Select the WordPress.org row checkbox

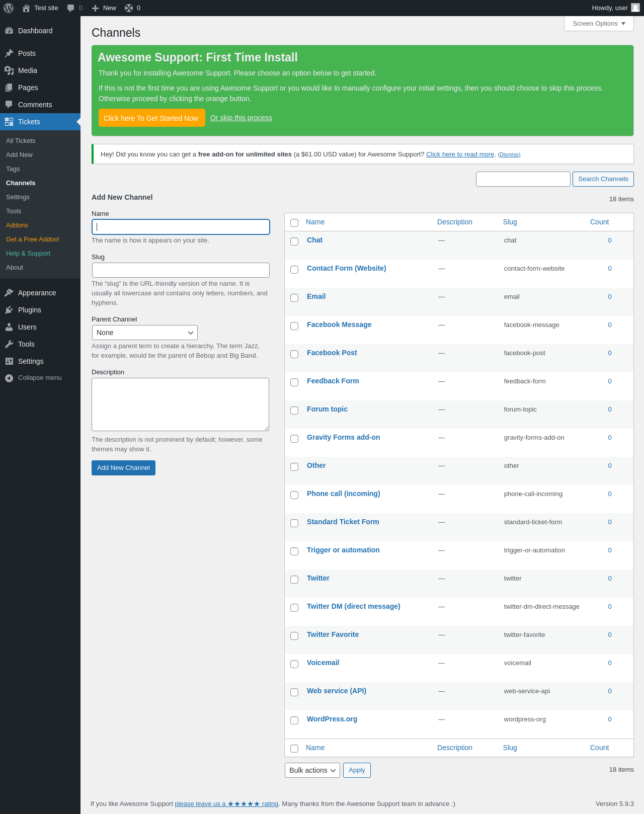pyautogui.click(x=294, y=720)
